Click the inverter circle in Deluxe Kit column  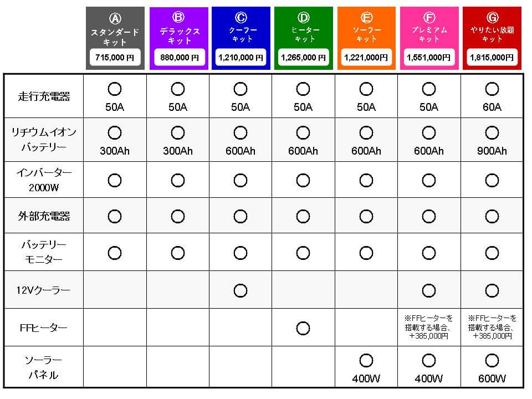tap(178, 180)
